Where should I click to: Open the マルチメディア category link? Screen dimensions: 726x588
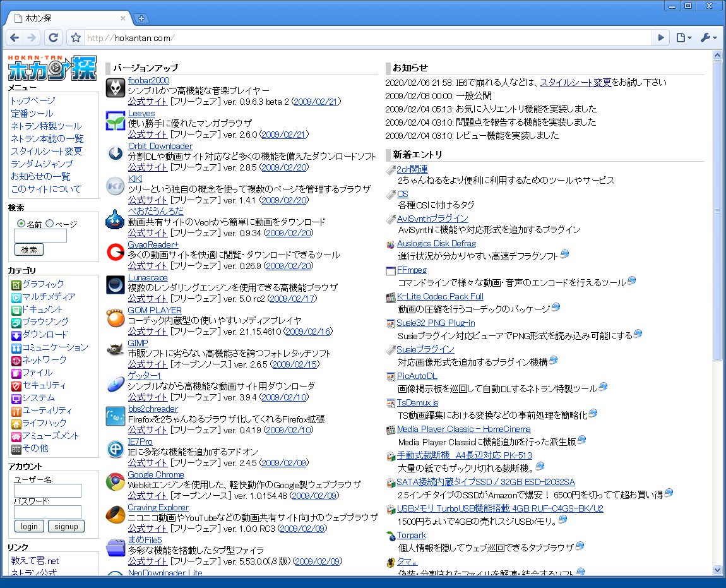click(x=49, y=297)
